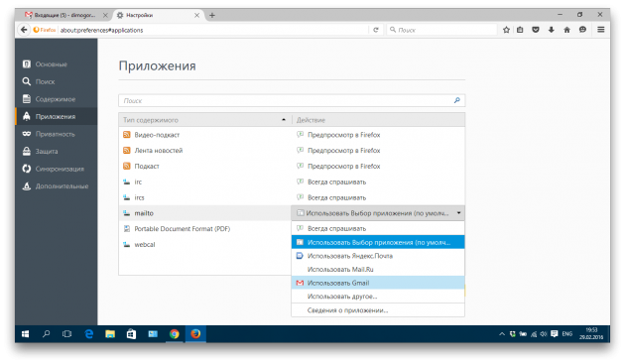Screen dimensions: 625x364
Task: Open Сведения о приложении... entry
Action: coord(378,310)
